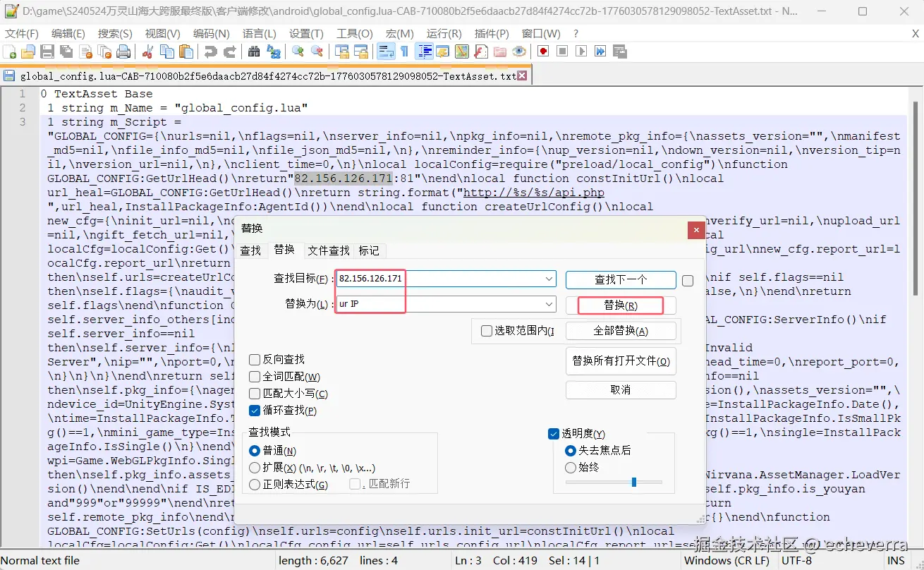Undo the last edit via toolbar
924x570 pixels.
point(211,51)
